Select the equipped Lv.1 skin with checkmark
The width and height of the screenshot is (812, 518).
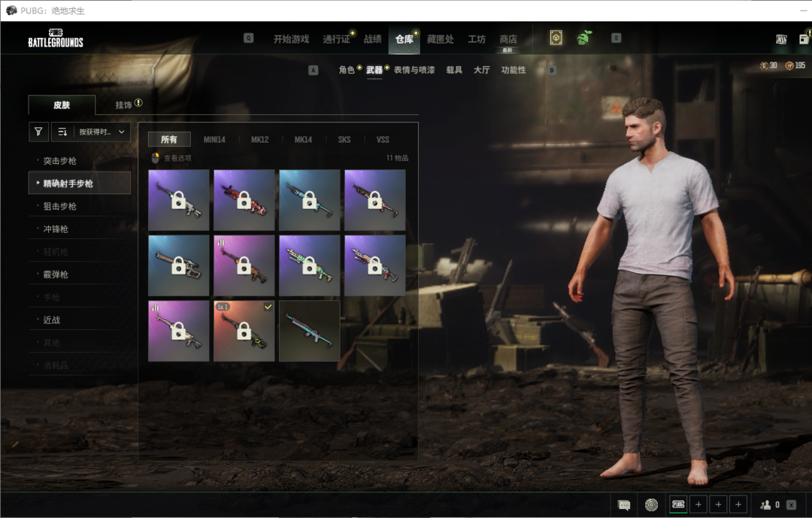(244, 331)
